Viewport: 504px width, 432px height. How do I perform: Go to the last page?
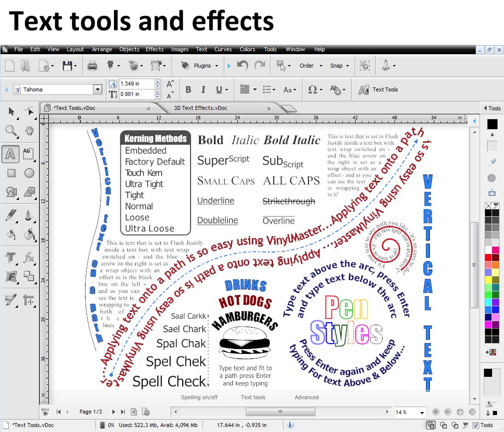(x=123, y=412)
